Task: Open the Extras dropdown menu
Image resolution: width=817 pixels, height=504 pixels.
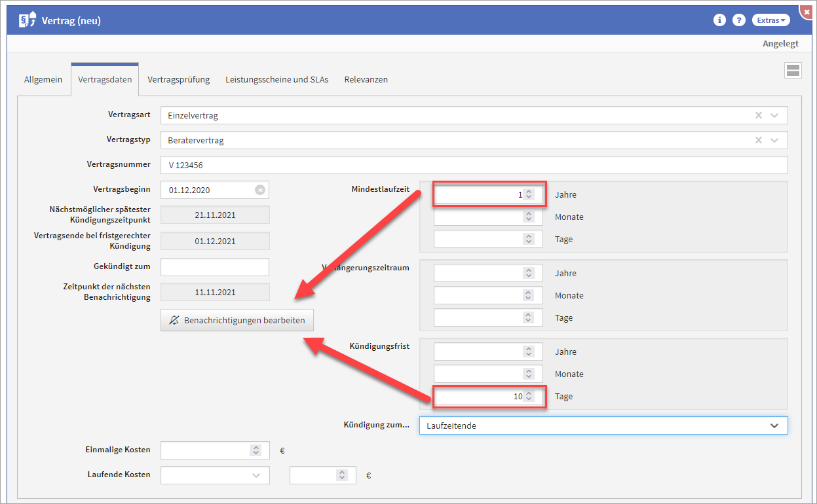Action: [x=770, y=20]
